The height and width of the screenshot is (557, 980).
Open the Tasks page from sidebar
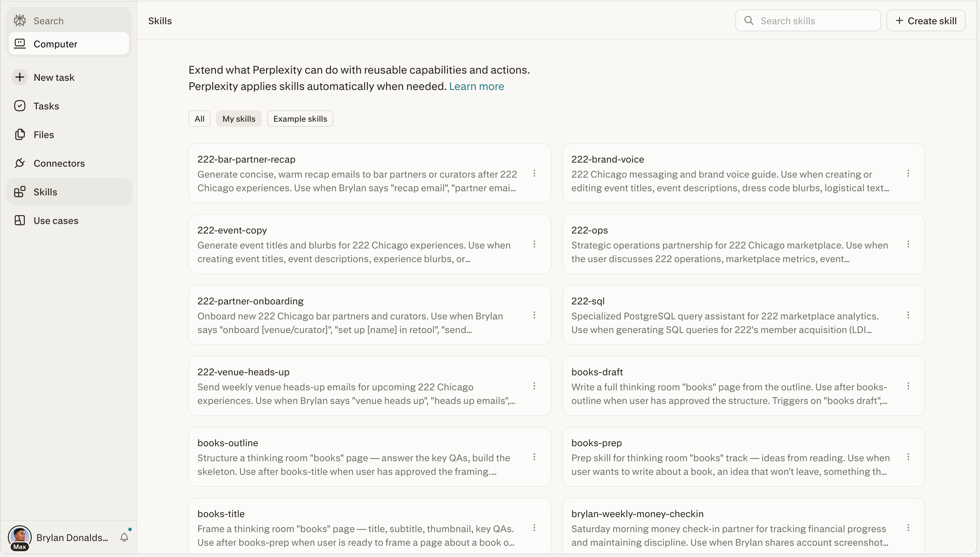click(x=46, y=106)
